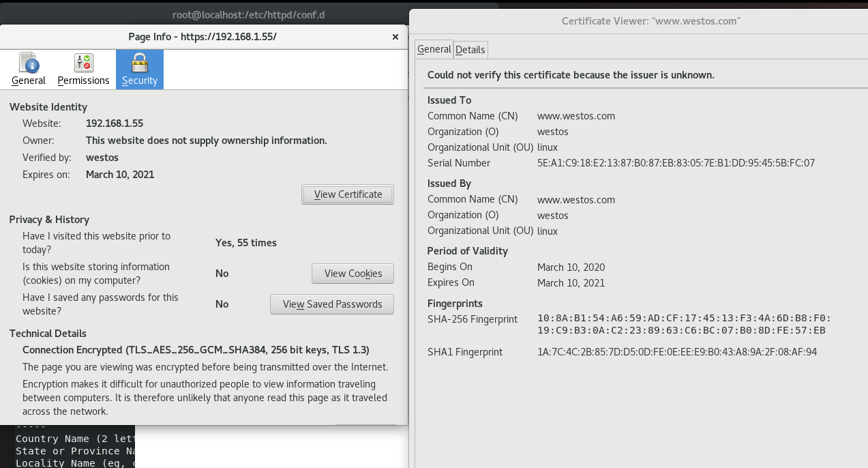Select the certificate Serial Number value

click(x=676, y=163)
